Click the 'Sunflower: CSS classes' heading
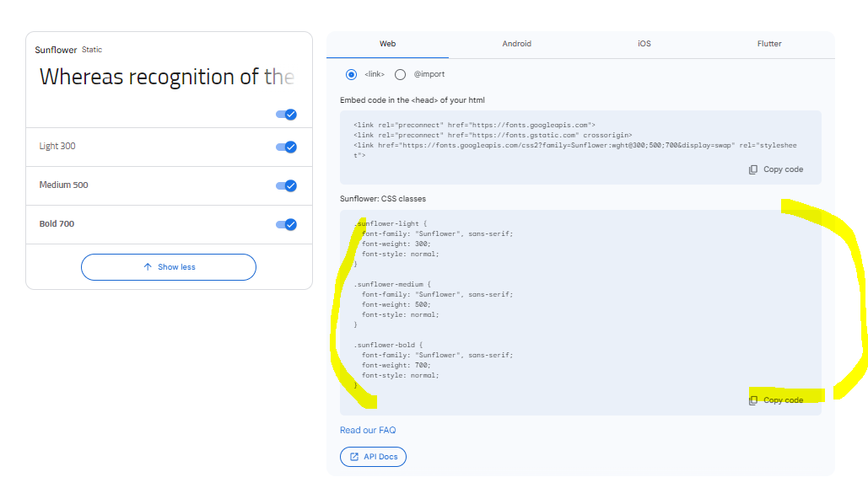868x488 pixels. click(383, 199)
